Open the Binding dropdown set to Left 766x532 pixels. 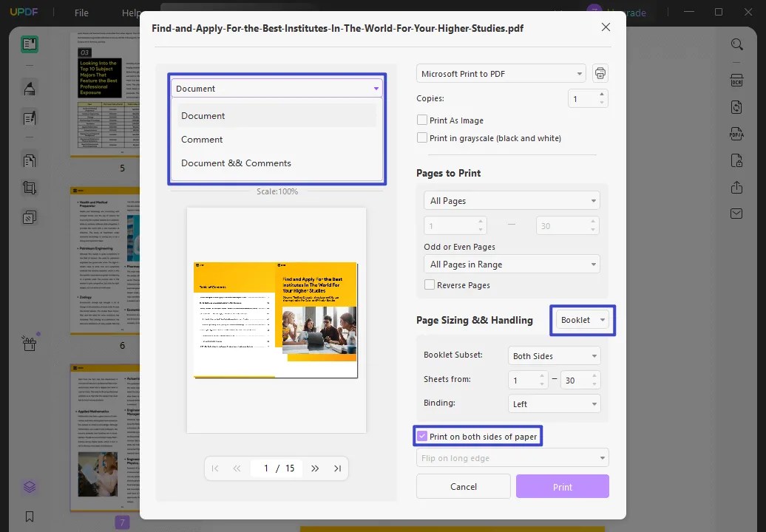[554, 403]
